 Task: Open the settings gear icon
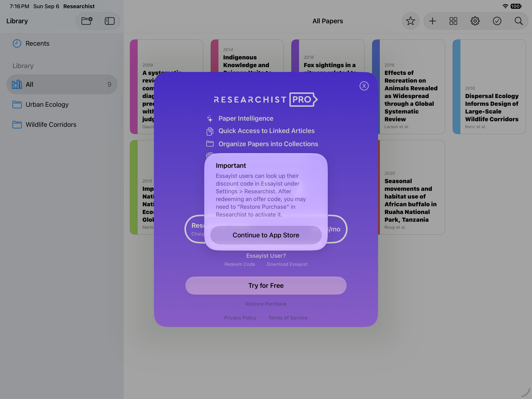click(475, 21)
